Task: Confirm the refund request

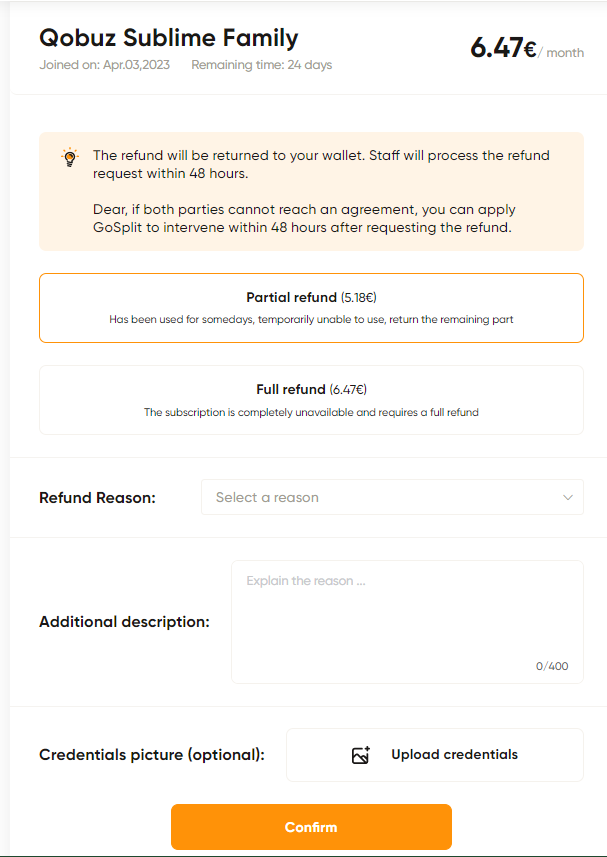Action: click(311, 827)
